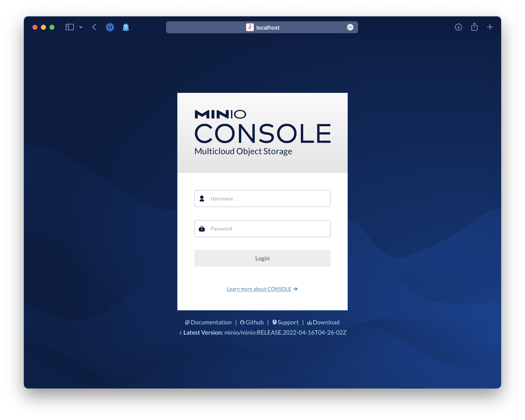Open the page options ellipsis in the address bar

coord(350,27)
